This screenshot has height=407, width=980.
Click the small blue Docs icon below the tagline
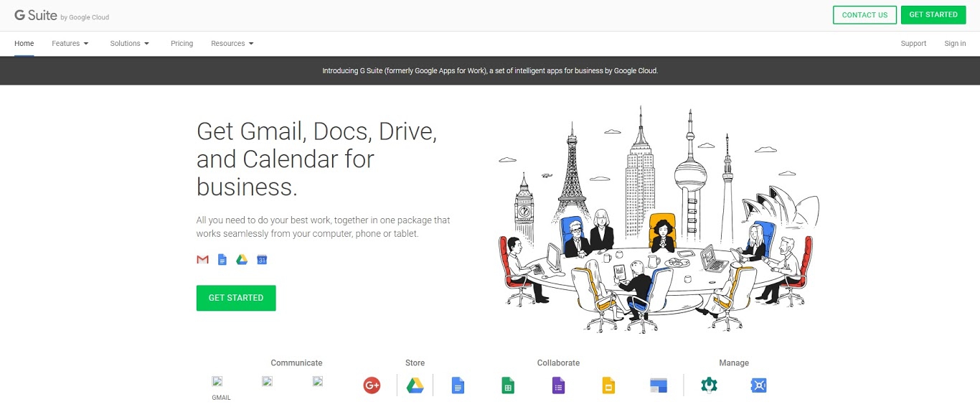click(222, 260)
